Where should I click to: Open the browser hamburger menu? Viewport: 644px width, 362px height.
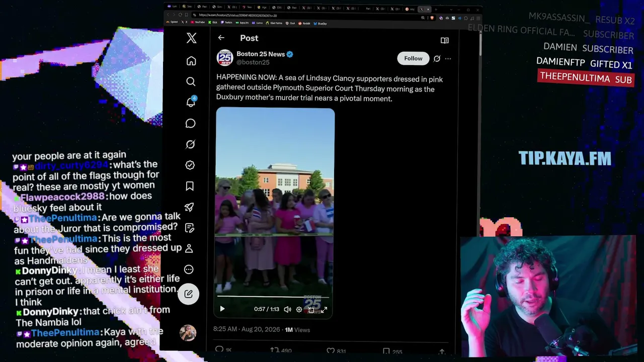point(478,19)
